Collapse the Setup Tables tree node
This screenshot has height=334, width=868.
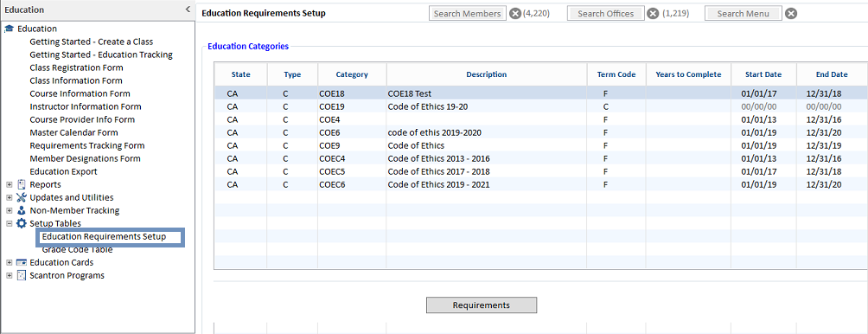pos(9,223)
